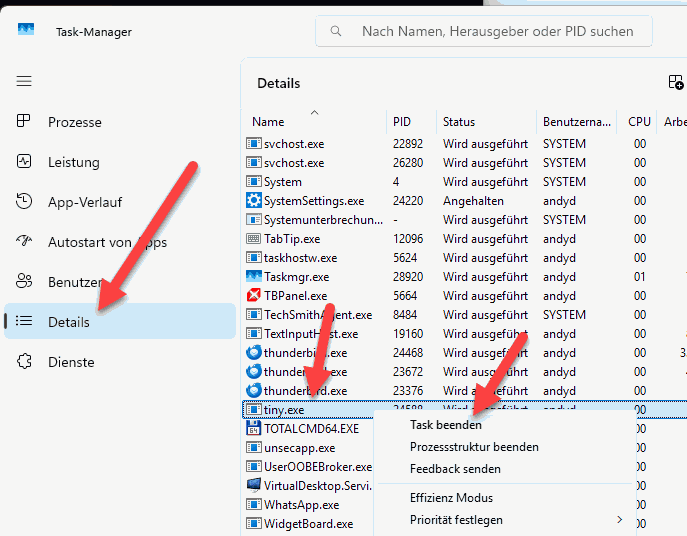
Task: Click the SystemSettings.exe gear icon
Action: pos(254,200)
